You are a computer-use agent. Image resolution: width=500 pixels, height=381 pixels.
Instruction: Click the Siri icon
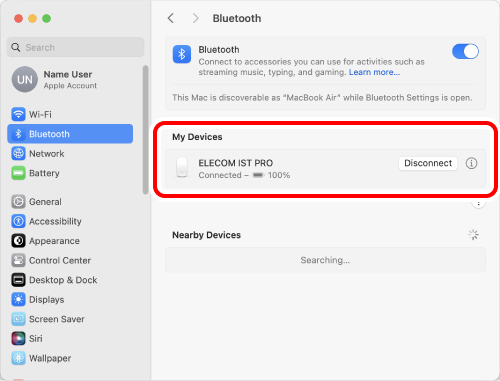coord(18,339)
